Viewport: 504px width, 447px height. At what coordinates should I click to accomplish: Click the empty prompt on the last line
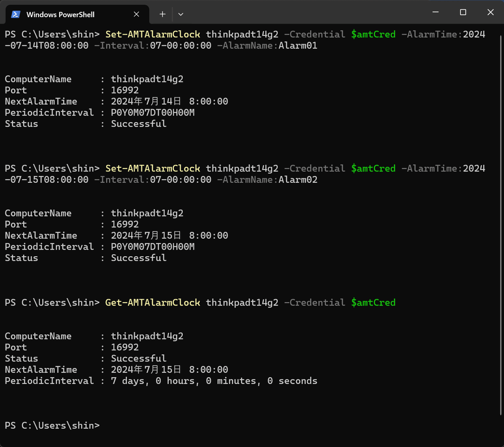(52, 426)
